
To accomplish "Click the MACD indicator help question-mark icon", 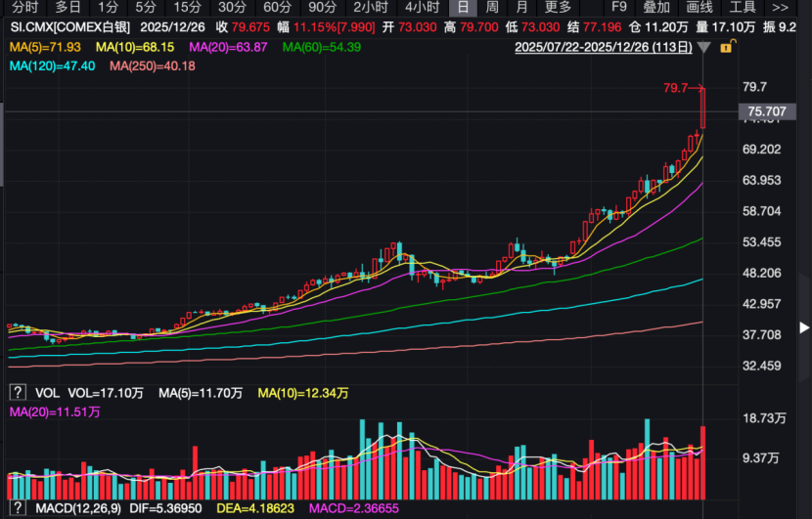I will [x=16, y=509].
